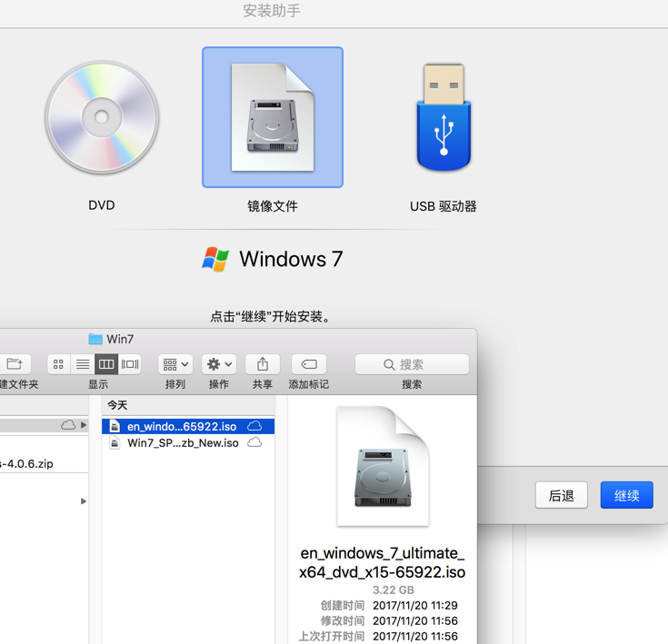668x644 pixels.
Task: Click 继续 to start installation
Action: click(x=627, y=495)
